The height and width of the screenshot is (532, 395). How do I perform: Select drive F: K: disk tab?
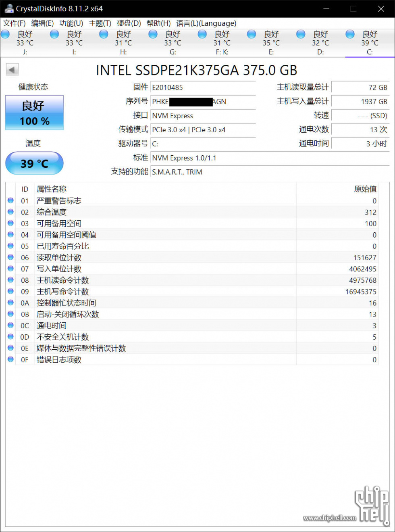click(x=221, y=43)
